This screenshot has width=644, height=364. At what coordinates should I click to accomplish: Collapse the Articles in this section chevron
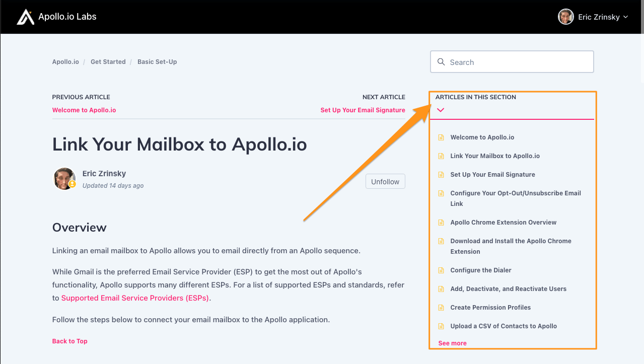click(441, 110)
